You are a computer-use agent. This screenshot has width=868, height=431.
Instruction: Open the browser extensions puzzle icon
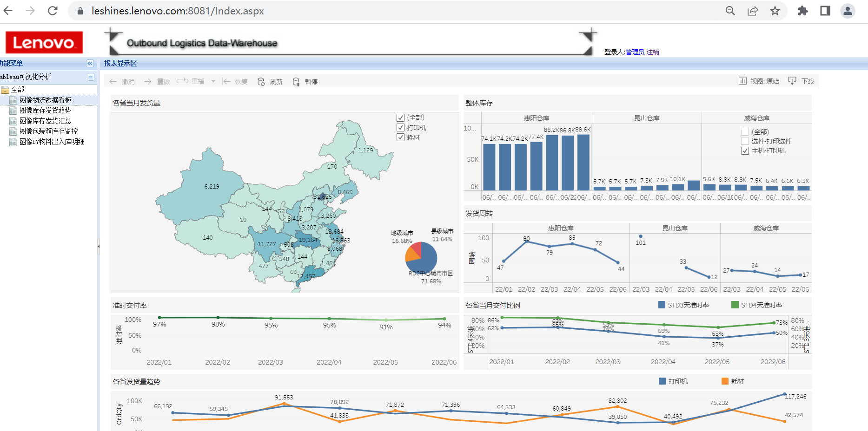pyautogui.click(x=802, y=11)
